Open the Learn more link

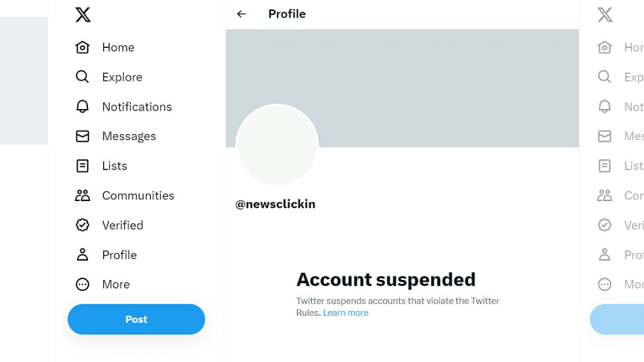(345, 313)
